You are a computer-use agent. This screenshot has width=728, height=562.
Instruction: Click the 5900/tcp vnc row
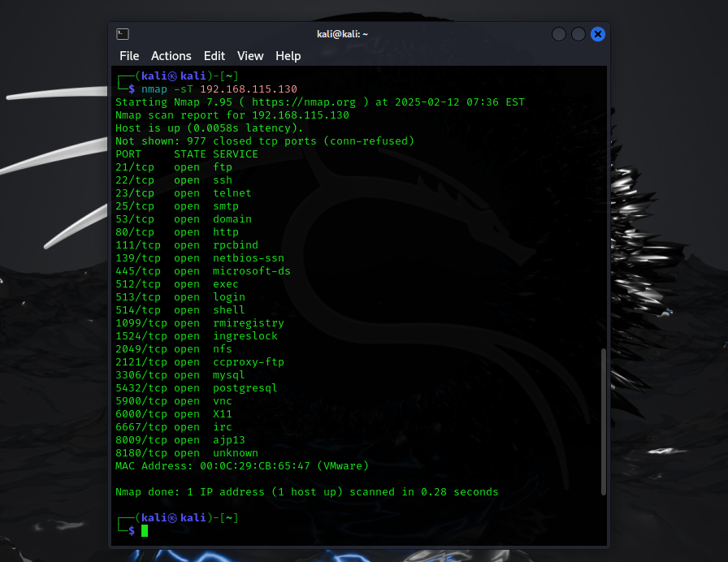(x=174, y=401)
